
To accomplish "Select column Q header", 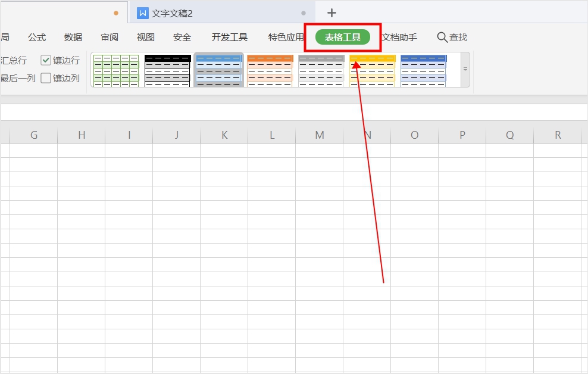I will [509, 135].
